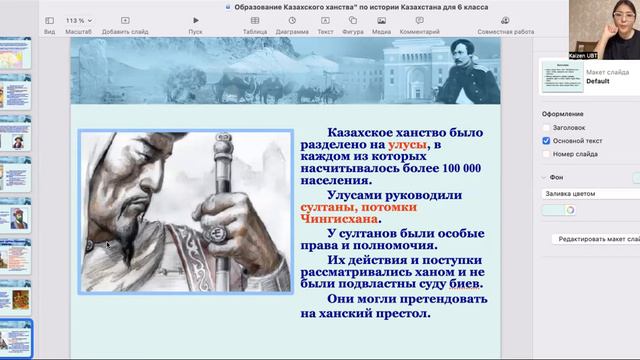Select the warrior illustration on the slide
The height and width of the screenshot is (360, 640).
pyautogui.click(x=186, y=212)
